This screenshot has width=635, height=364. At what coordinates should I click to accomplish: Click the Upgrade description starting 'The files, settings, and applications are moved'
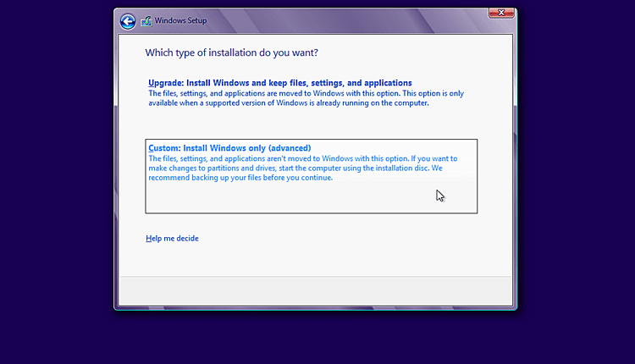click(306, 98)
